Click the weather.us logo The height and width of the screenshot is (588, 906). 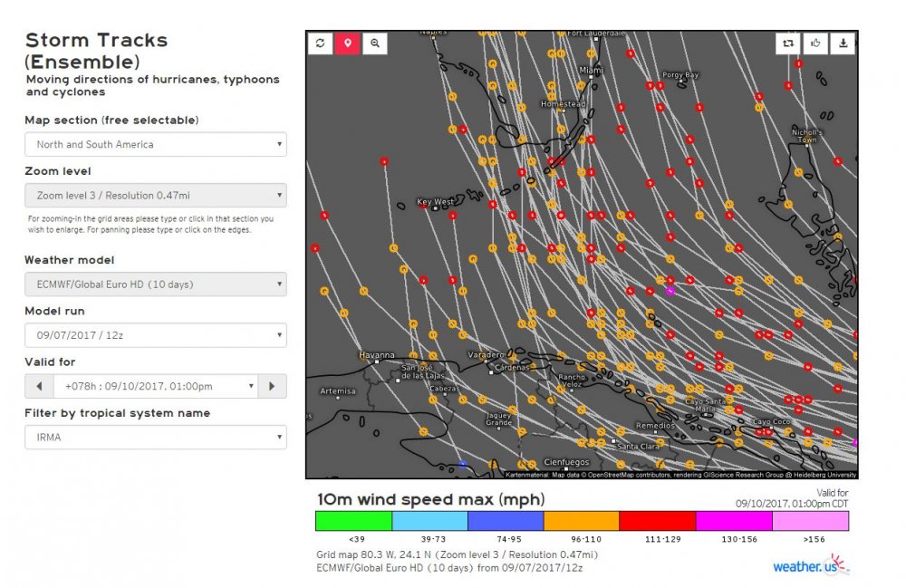tap(811, 566)
